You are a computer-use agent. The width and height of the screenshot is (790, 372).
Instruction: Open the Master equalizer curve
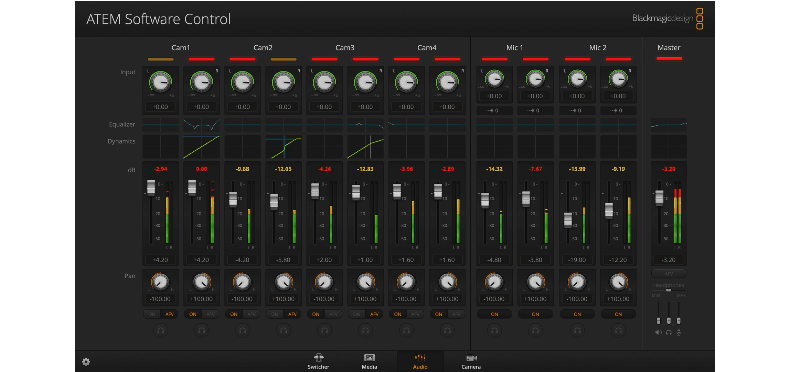click(x=669, y=125)
